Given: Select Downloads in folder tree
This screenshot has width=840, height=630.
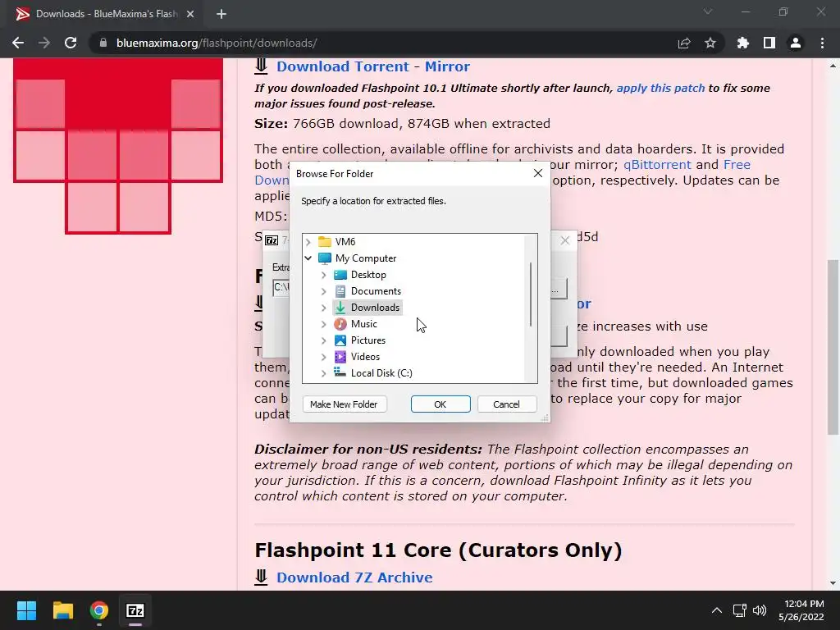Looking at the screenshot, I should pyautogui.click(x=375, y=308).
